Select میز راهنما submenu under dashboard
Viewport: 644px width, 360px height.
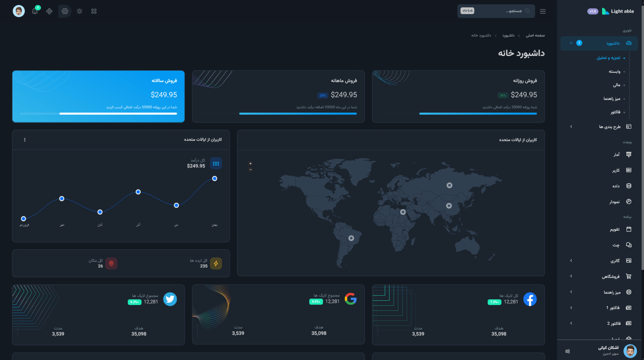(612, 99)
